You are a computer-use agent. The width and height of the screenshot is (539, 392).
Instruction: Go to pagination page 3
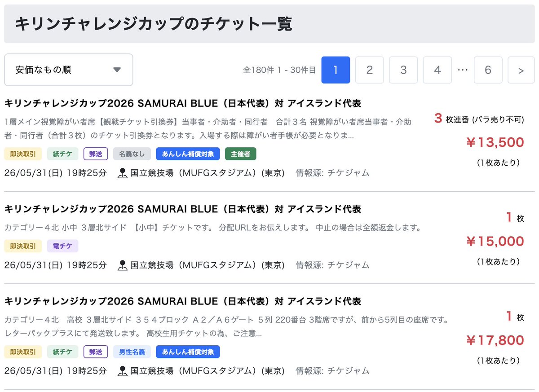pyautogui.click(x=403, y=70)
